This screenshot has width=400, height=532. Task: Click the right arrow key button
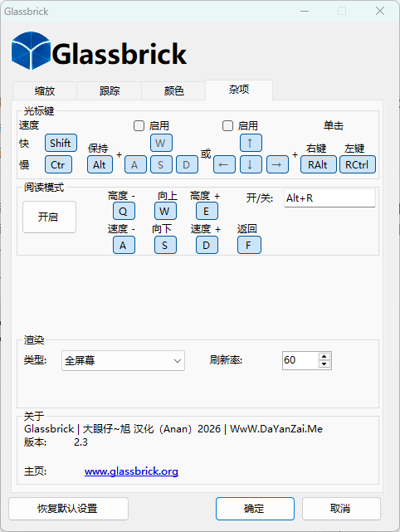pos(277,164)
